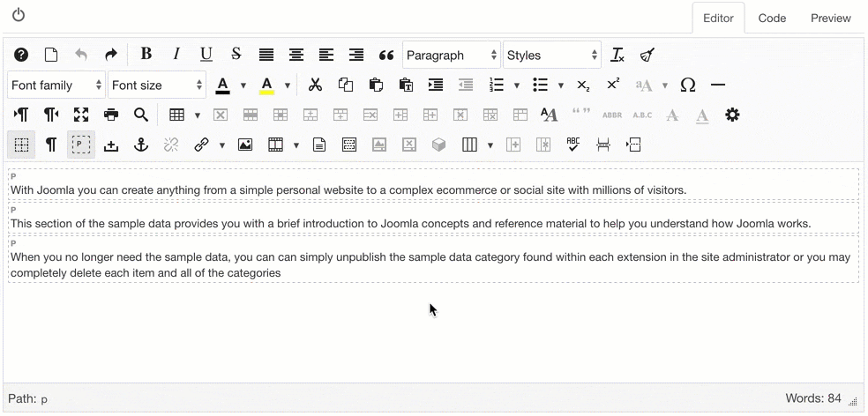Open Find and Replace magnifier icon
The width and height of the screenshot is (868, 416).
(141, 115)
